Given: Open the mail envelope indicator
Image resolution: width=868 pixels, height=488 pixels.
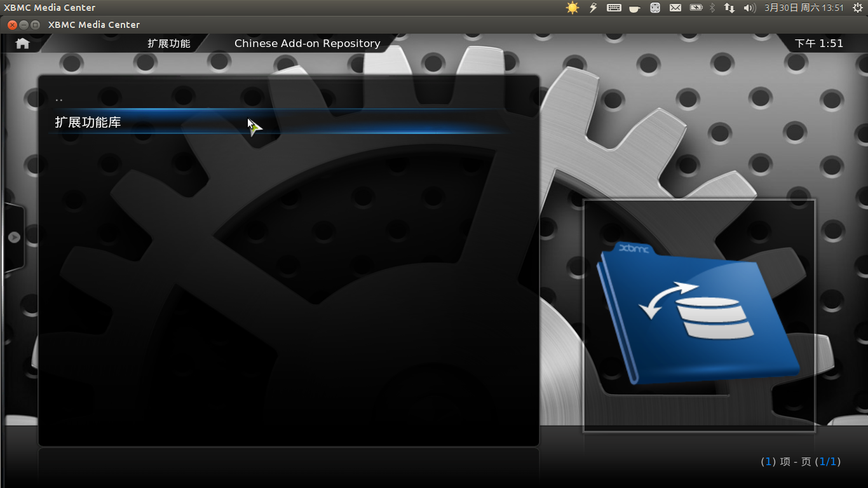Looking at the screenshot, I should (675, 8).
